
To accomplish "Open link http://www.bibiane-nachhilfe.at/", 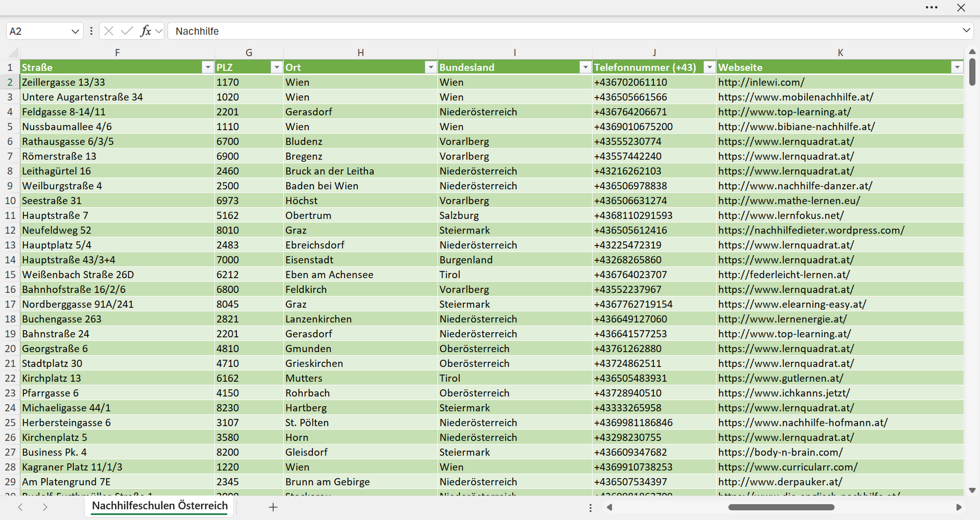I will click(797, 127).
